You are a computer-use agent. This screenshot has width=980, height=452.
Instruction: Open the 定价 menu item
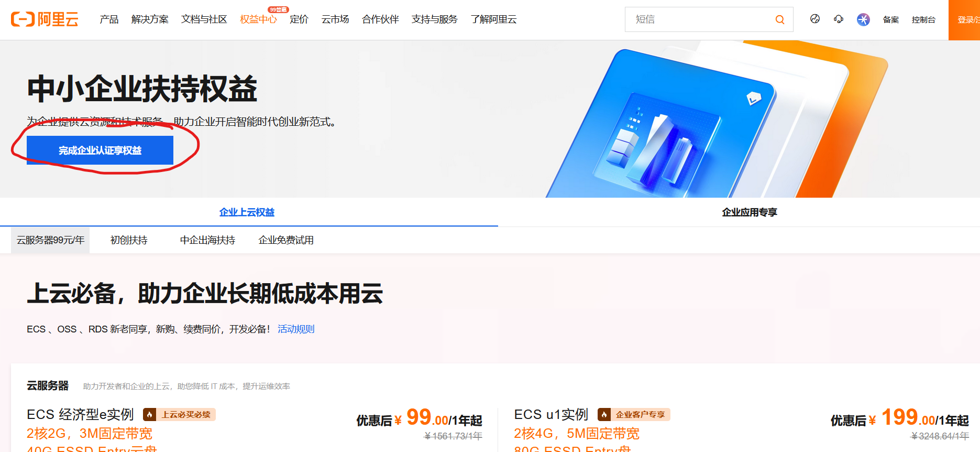(299, 19)
